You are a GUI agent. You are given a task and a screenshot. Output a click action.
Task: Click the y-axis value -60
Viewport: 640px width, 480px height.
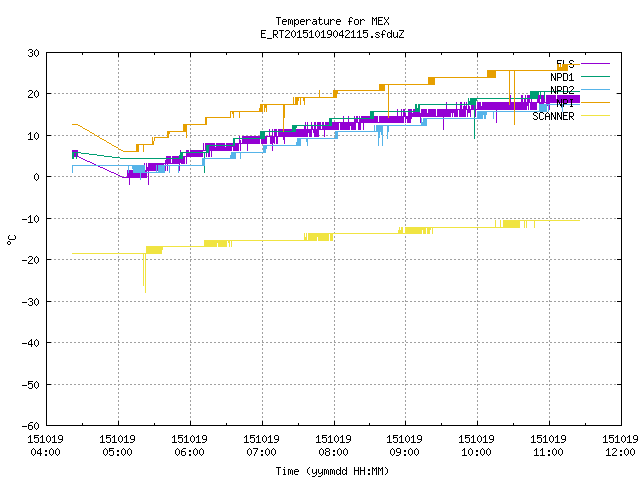pyautogui.click(x=30, y=426)
